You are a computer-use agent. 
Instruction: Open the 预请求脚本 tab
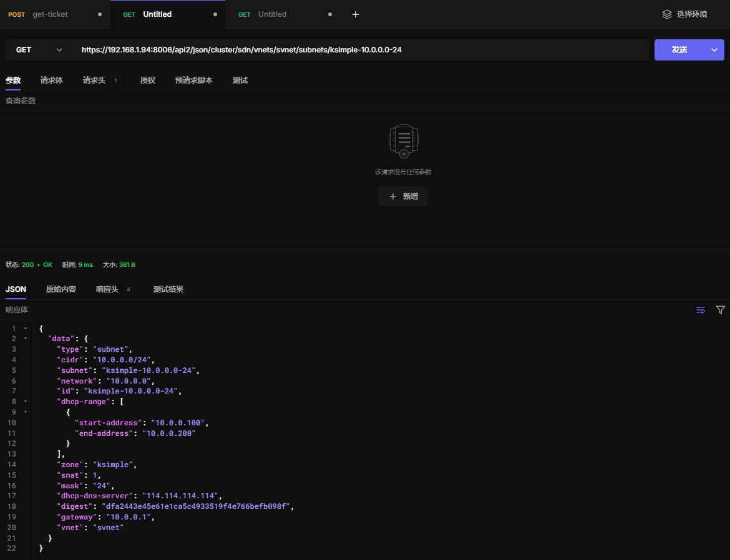pyautogui.click(x=193, y=80)
